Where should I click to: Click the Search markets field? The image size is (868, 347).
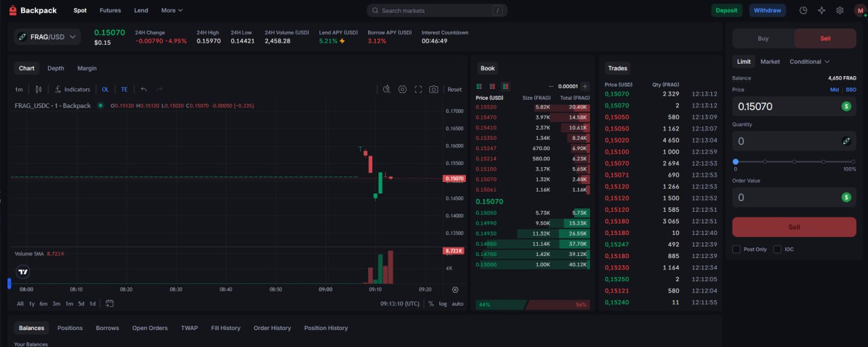[437, 10]
